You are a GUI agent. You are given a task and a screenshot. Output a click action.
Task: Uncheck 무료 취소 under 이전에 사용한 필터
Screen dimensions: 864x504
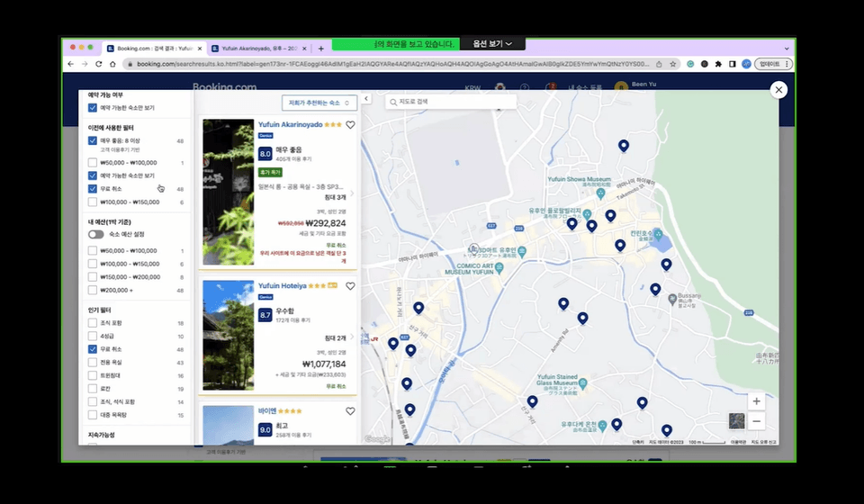tap(93, 189)
